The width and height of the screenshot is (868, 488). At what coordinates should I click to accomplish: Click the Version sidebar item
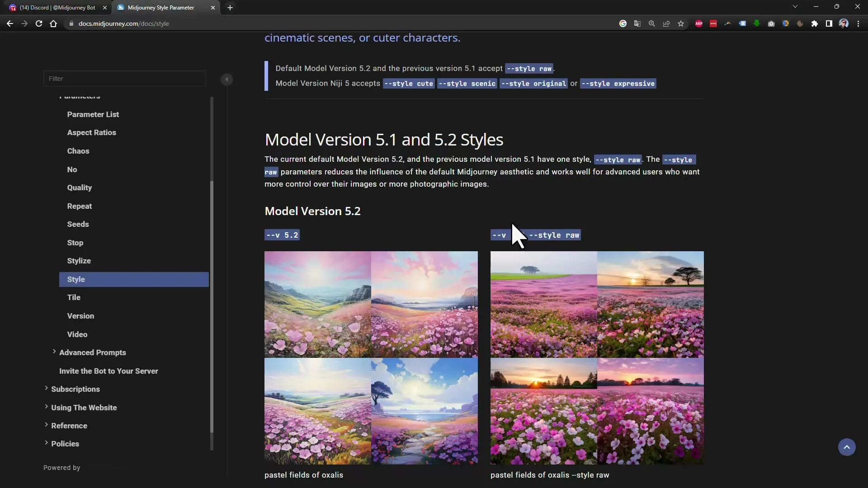click(x=80, y=315)
